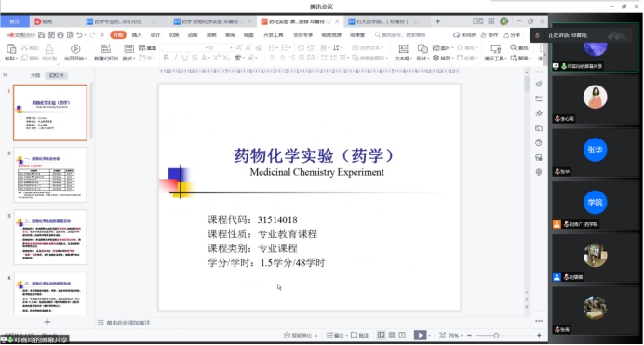Select slide 2 thumbnail in panel
Image resolution: width=644 pixels, height=345 pixels.
click(x=50, y=175)
